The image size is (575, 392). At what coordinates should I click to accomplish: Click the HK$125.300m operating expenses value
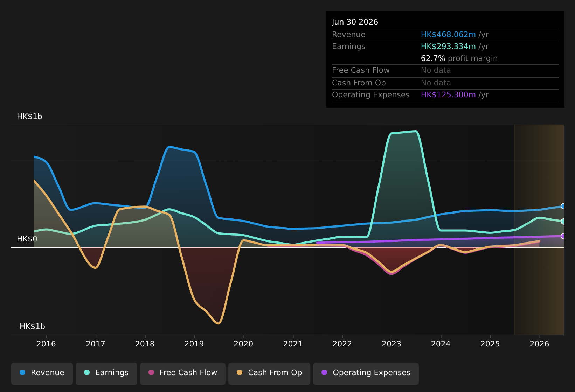(x=448, y=95)
